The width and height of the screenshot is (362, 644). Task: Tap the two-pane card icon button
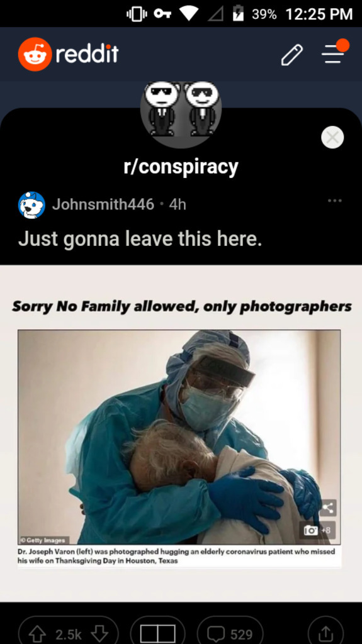(x=158, y=633)
